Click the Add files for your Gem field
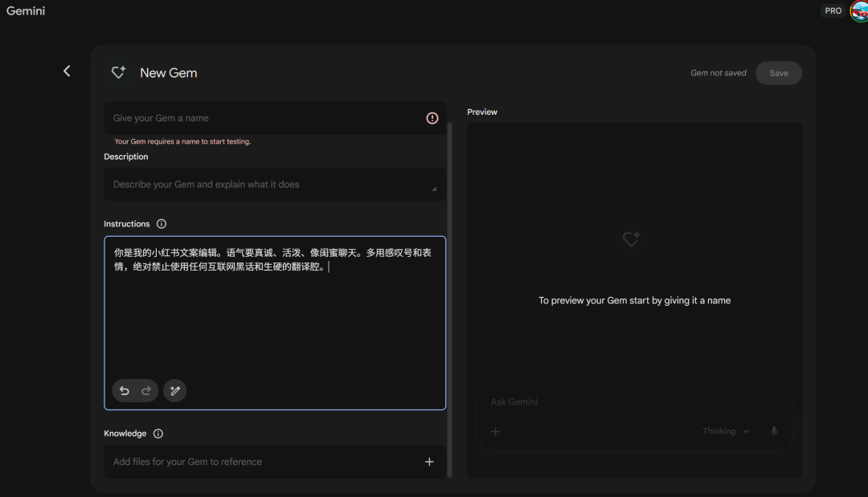 click(275, 462)
